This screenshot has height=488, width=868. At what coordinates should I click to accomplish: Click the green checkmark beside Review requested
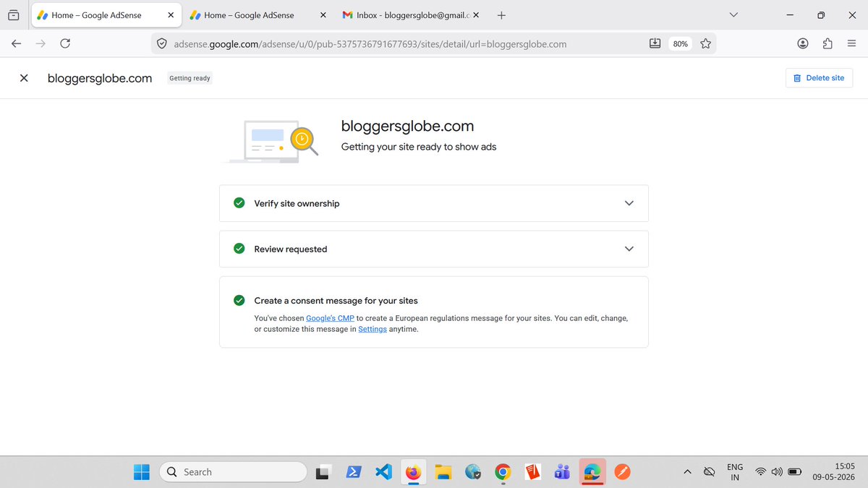[239, 249]
